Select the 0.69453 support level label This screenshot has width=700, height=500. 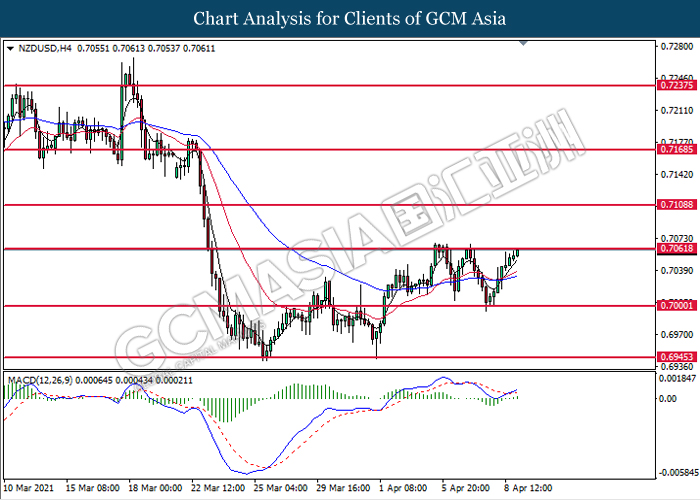point(677,356)
